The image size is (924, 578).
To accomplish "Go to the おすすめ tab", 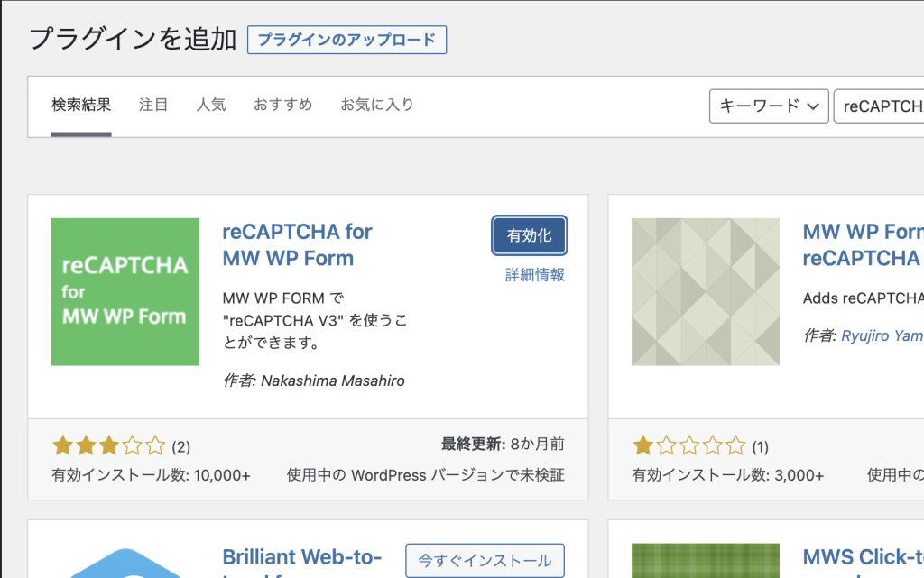I will pos(282,105).
